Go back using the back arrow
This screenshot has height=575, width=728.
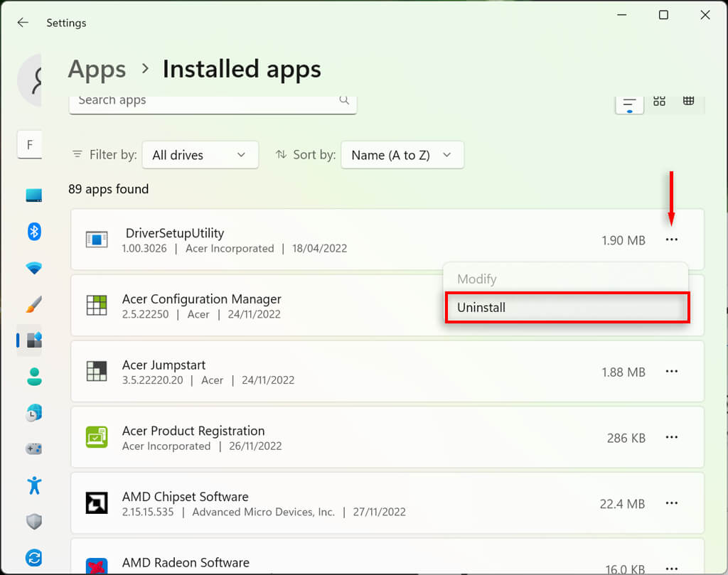[23, 23]
